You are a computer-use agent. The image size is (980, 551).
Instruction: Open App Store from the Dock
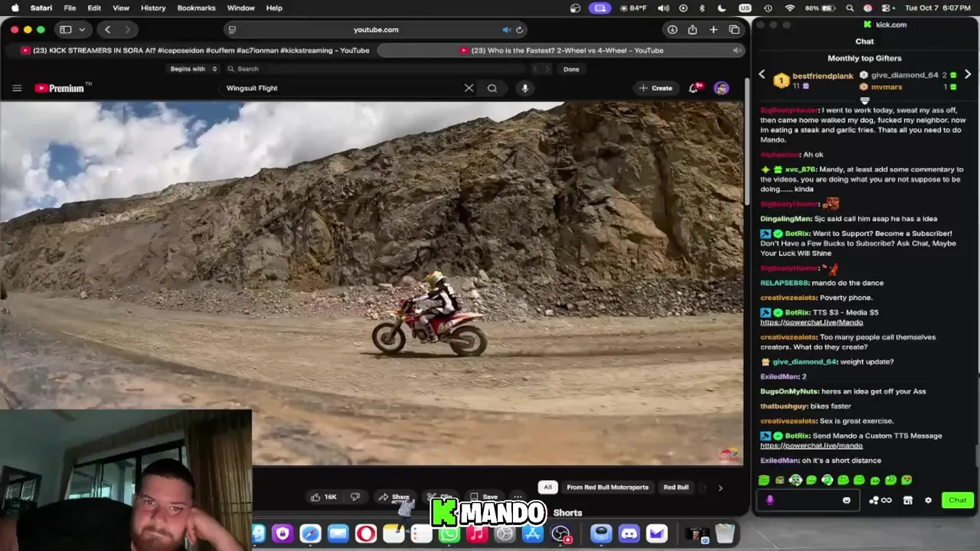coord(532,533)
